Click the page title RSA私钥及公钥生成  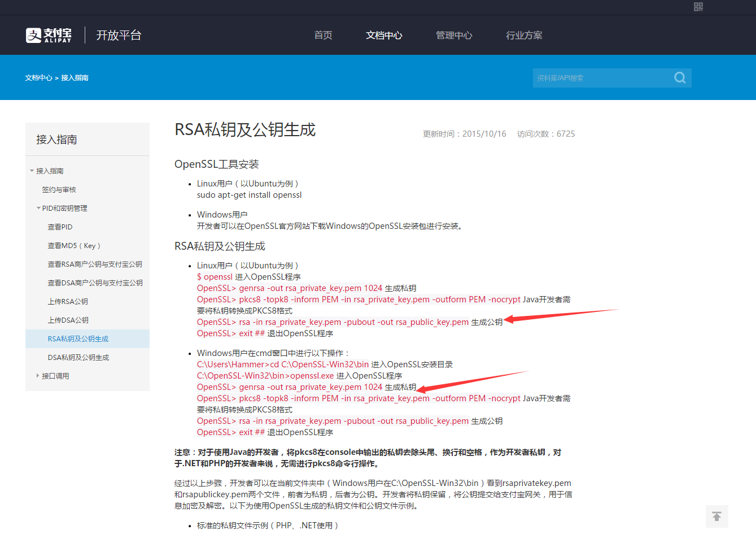(245, 129)
